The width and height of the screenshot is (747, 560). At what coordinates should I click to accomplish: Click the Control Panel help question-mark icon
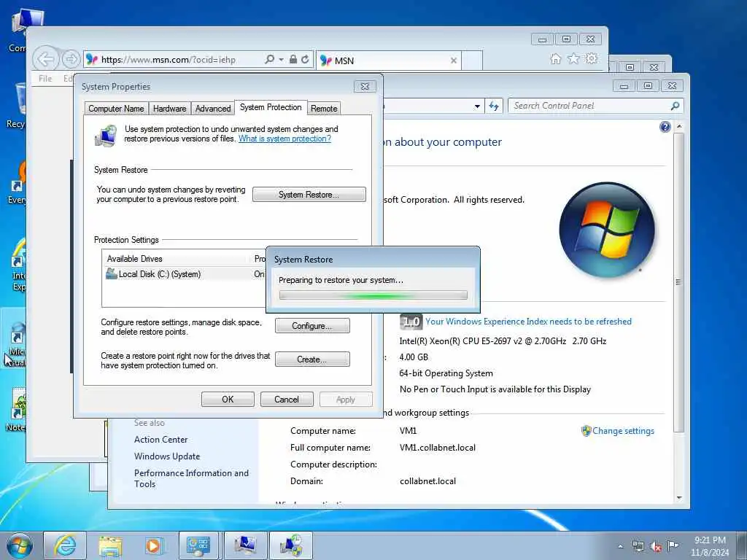coord(665,127)
